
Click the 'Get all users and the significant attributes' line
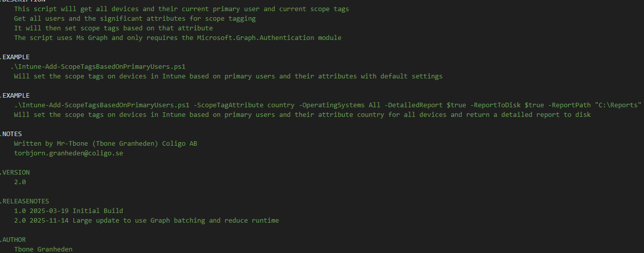[135, 19]
